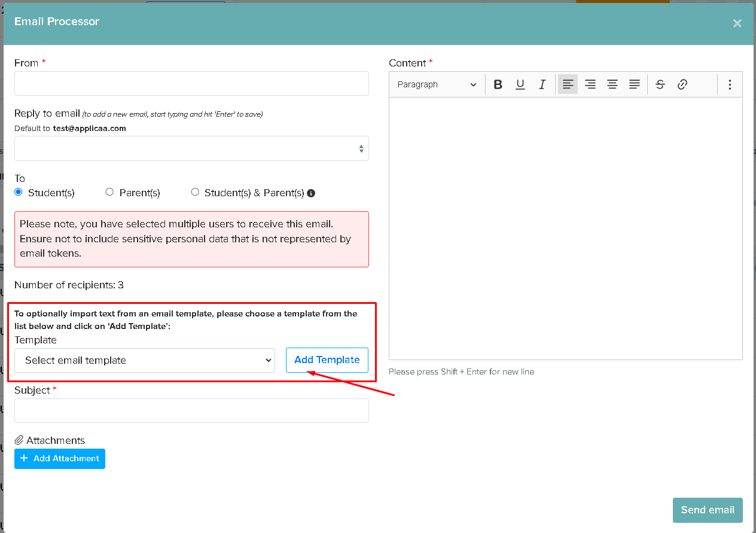756x533 pixels.
Task: Open Reply to email selector
Action: [191, 148]
